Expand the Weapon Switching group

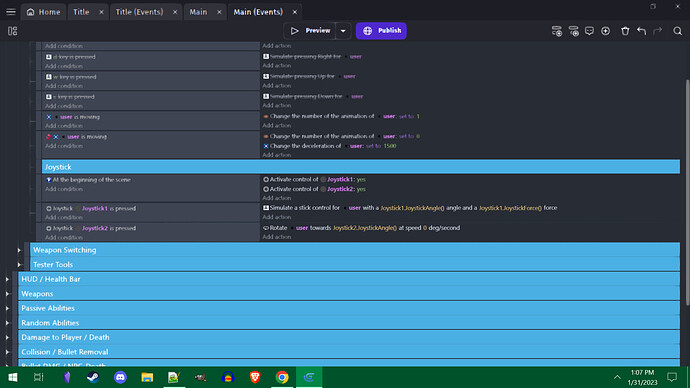(x=19, y=250)
